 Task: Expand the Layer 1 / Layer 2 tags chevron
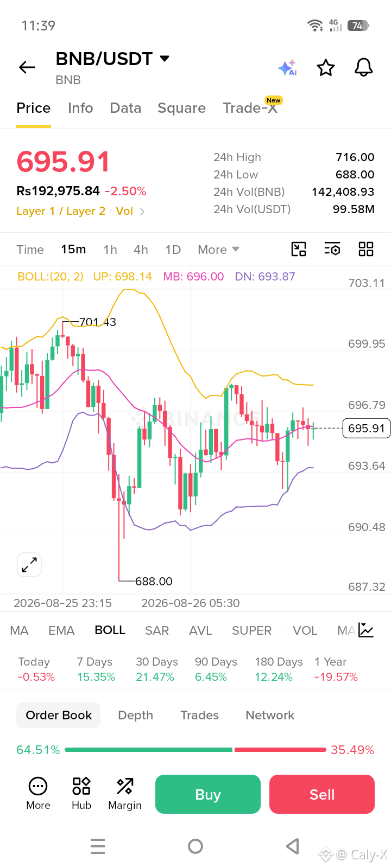click(142, 212)
